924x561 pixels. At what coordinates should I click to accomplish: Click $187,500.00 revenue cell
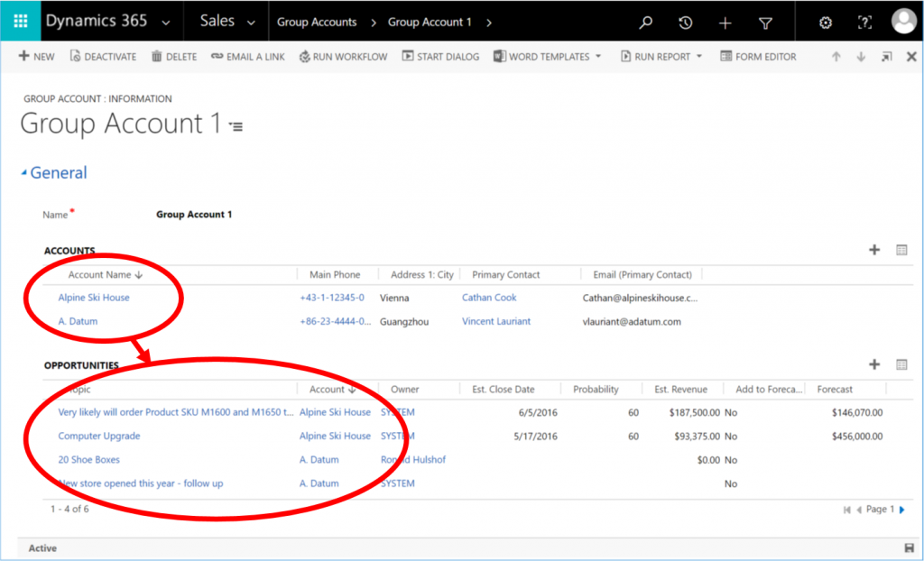(x=694, y=412)
